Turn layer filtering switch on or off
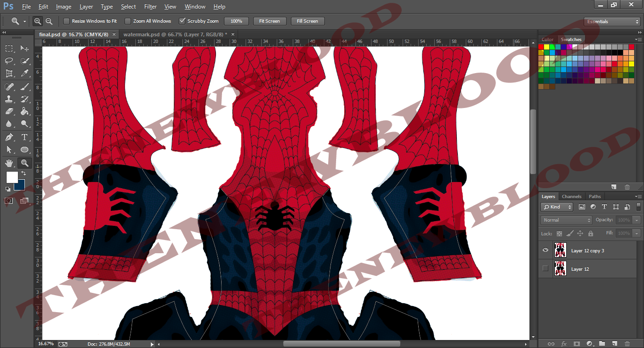644x348 pixels. (639, 207)
